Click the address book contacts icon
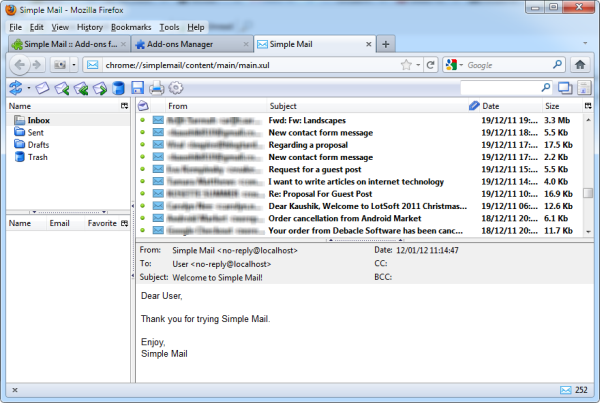 point(584,88)
